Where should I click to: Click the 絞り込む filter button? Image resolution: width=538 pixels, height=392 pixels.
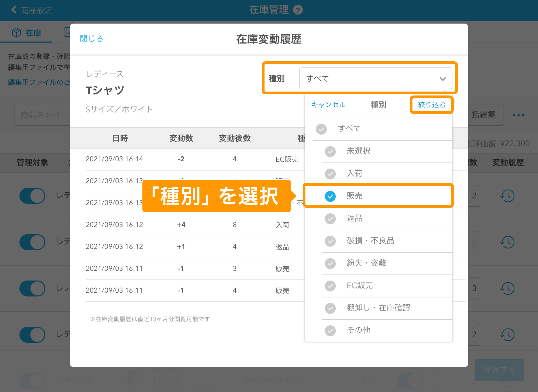pyautogui.click(x=431, y=105)
